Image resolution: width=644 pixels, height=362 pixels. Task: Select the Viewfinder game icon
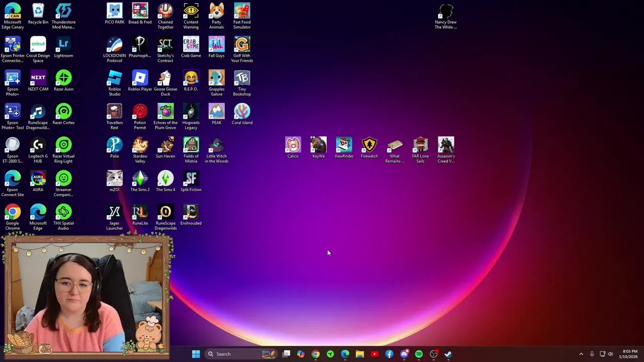click(x=344, y=148)
